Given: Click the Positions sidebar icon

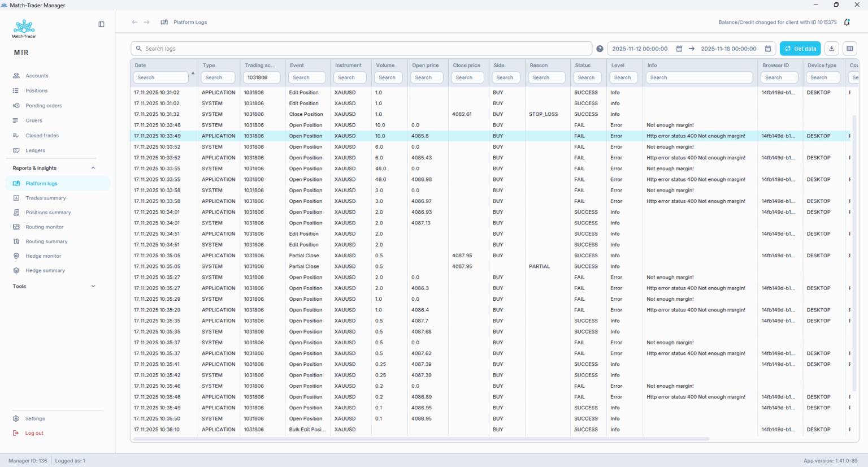Looking at the screenshot, I should pos(16,90).
